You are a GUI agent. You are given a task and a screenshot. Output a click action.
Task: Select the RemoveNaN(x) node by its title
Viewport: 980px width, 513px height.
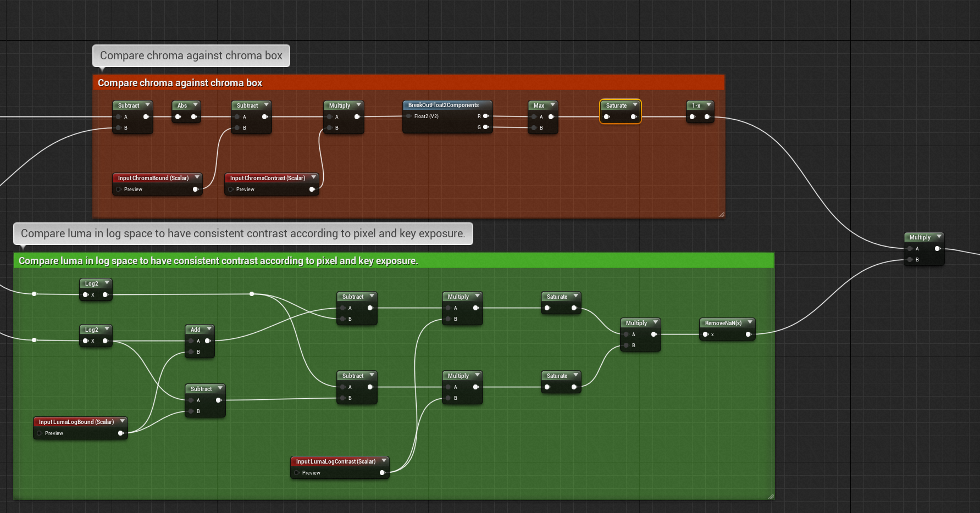723,323
